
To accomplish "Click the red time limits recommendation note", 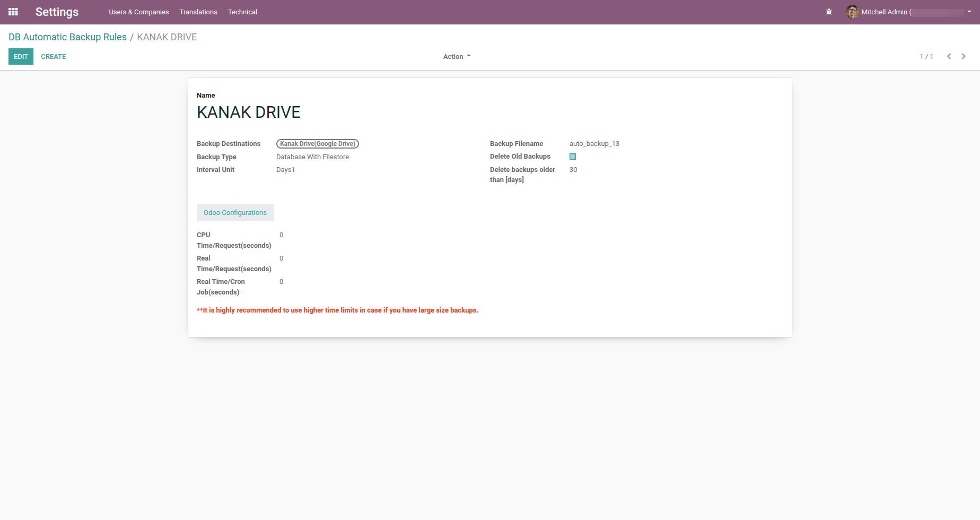I will (x=337, y=310).
